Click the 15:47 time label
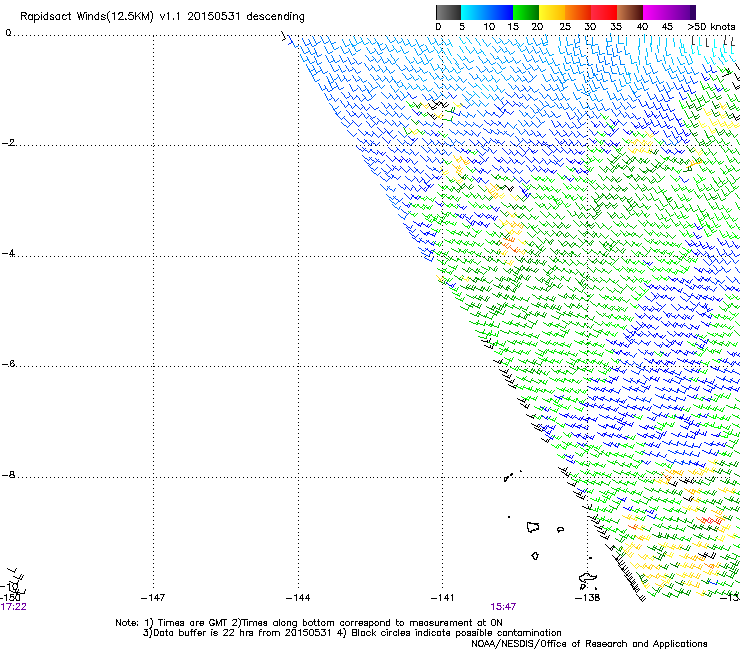The width and height of the screenshot is (740, 650). pyautogui.click(x=503, y=607)
